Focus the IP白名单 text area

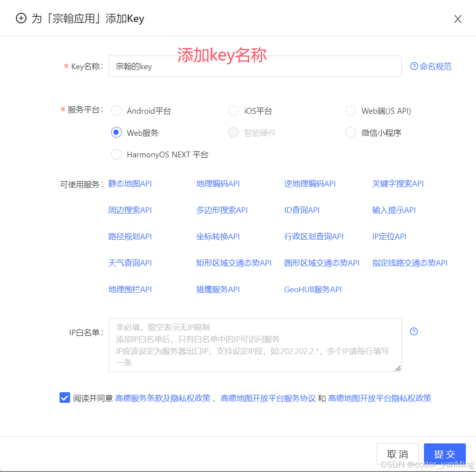coord(255,345)
